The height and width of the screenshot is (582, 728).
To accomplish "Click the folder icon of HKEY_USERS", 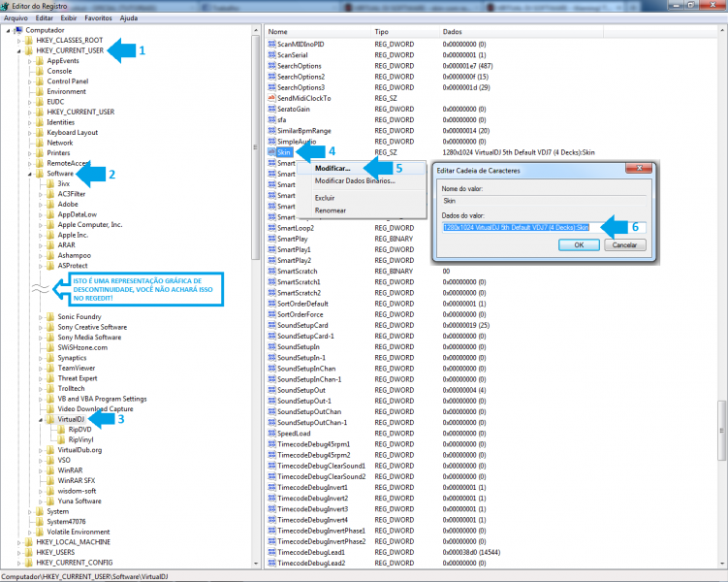I will tap(29, 552).
